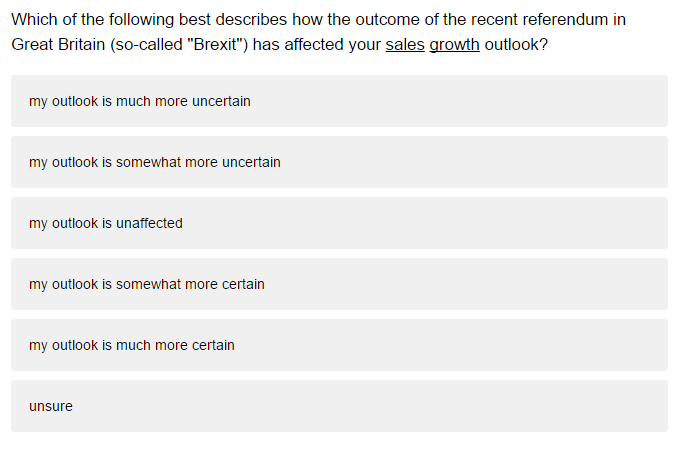Click the words "has affected your" in the question
The image size is (682, 449).
pyautogui.click(x=317, y=44)
